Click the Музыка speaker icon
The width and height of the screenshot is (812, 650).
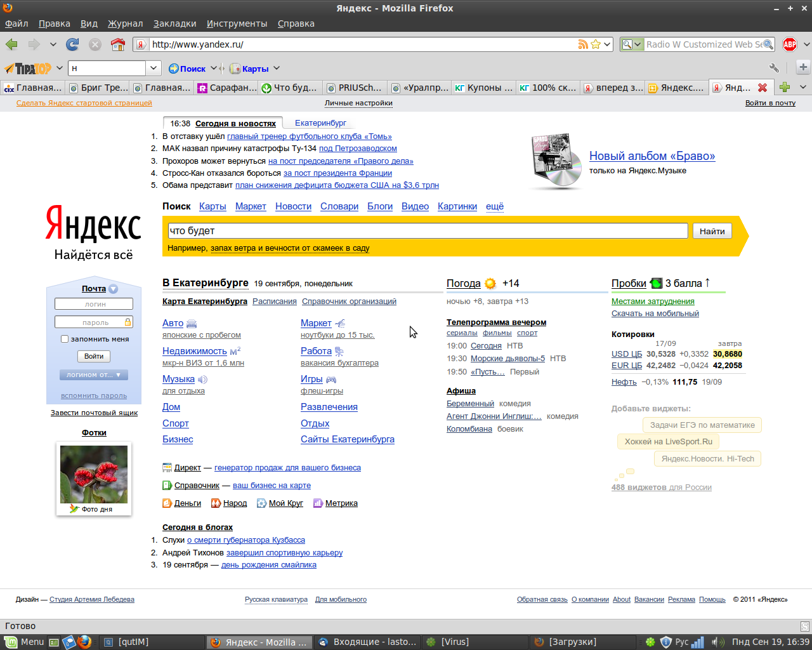[x=202, y=380]
